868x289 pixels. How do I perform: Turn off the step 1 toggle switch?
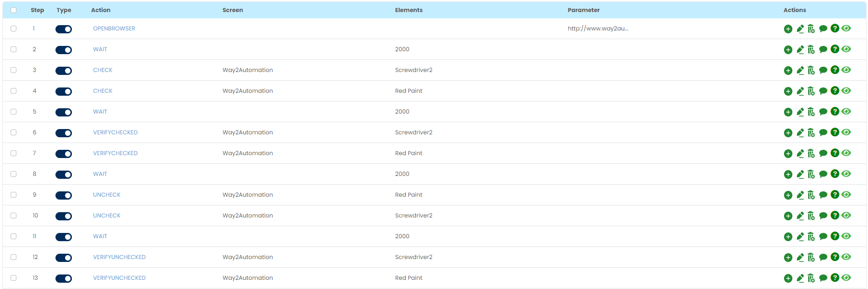tap(64, 29)
